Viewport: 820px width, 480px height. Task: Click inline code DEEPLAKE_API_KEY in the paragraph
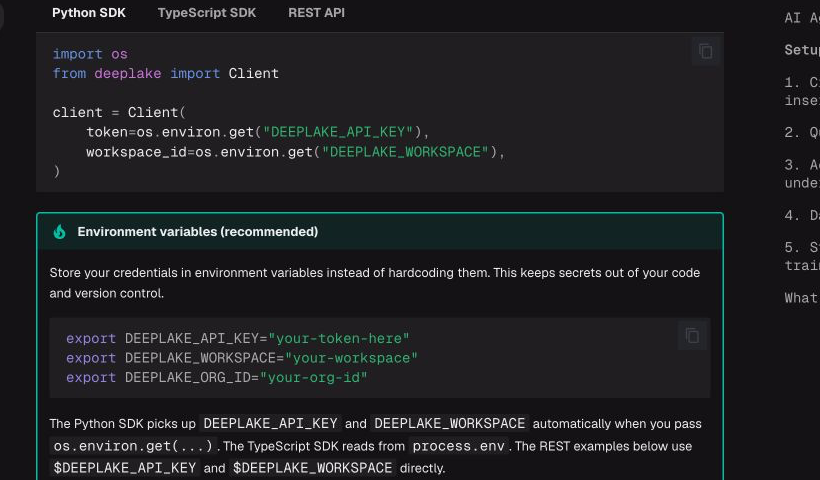(x=270, y=424)
